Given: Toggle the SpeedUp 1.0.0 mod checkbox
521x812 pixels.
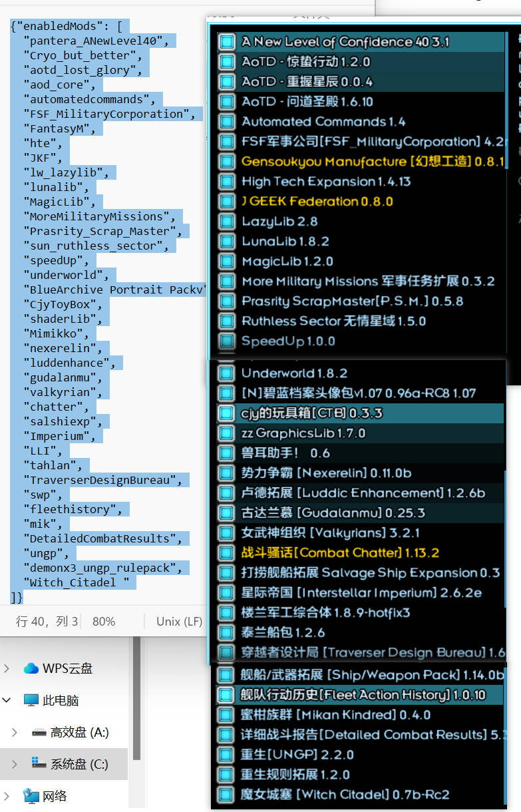Looking at the screenshot, I should point(227,341).
